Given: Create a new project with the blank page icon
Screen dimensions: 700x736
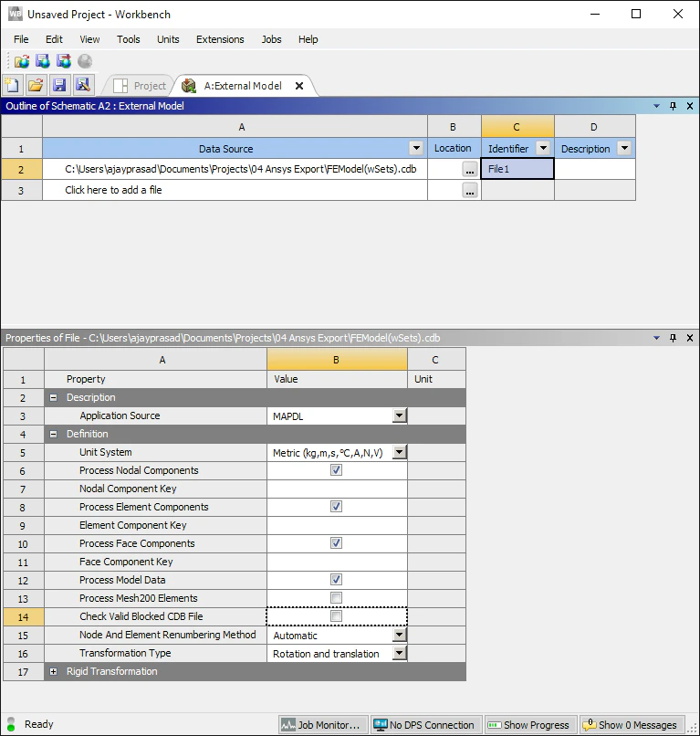Looking at the screenshot, I should coord(12,85).
